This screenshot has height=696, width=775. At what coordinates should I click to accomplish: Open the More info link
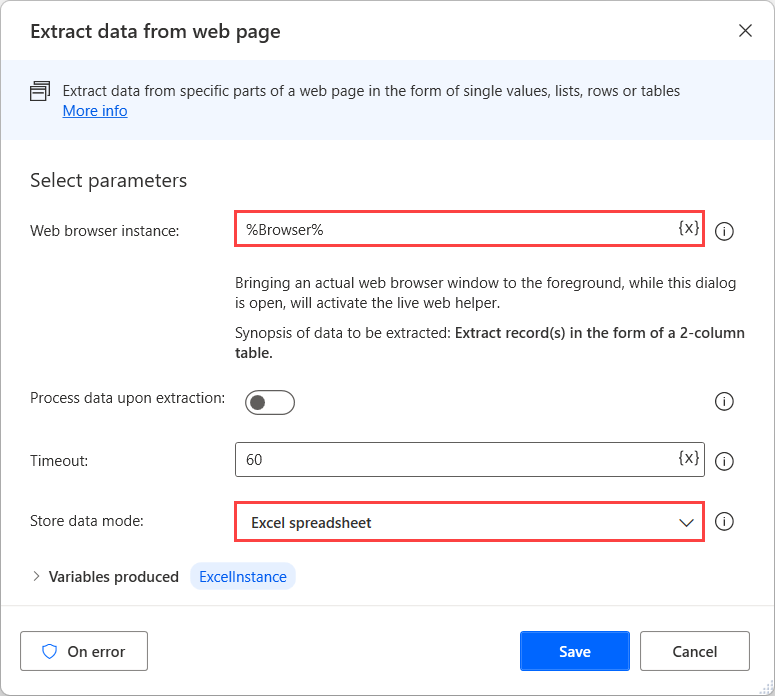(95, 111)
